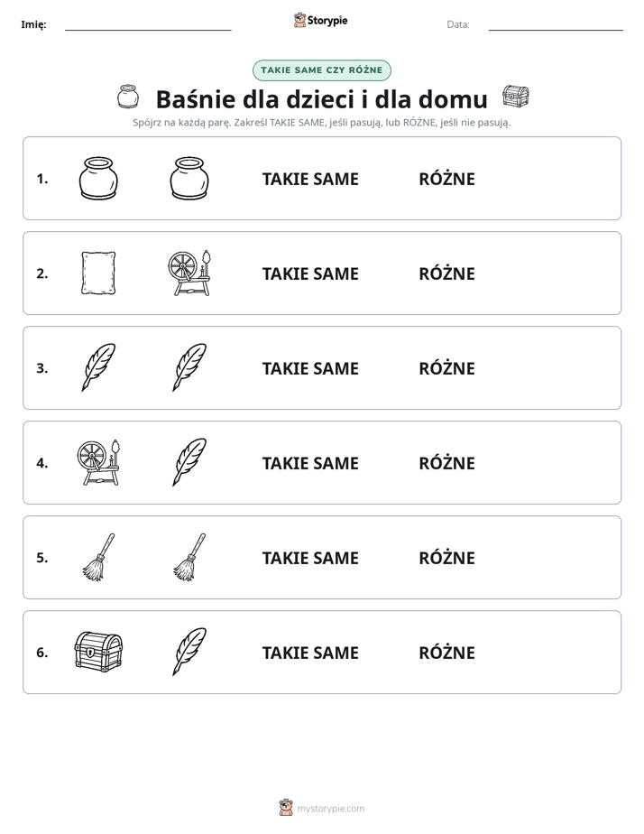
Task: Select TAKIE SAME for row 3
Action: (x=310, y=368)
